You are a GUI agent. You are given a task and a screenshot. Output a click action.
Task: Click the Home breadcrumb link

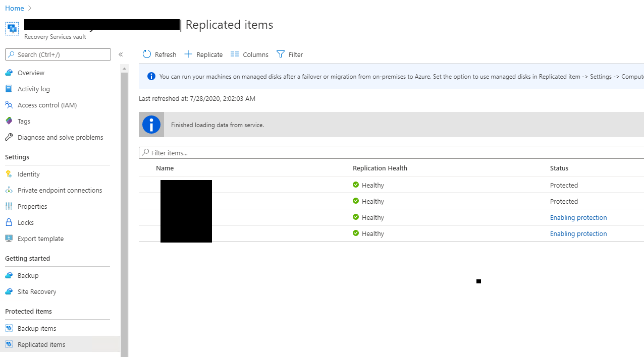pos(15,8)
